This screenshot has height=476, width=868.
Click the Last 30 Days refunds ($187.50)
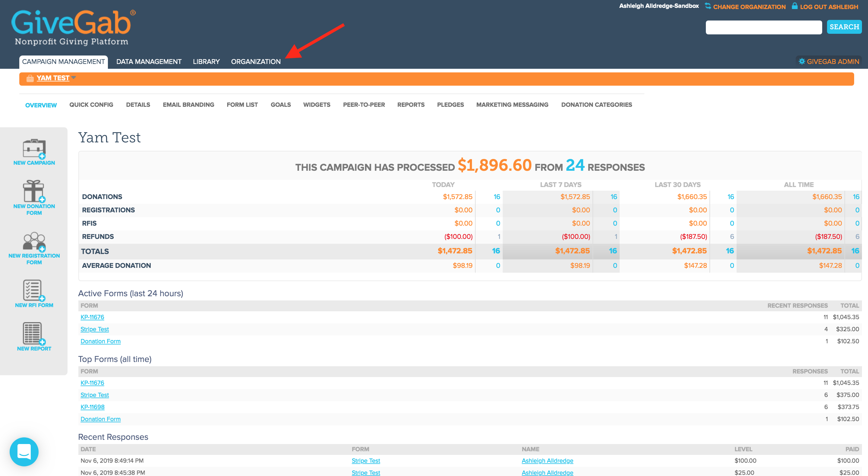(x=693, y=237)
